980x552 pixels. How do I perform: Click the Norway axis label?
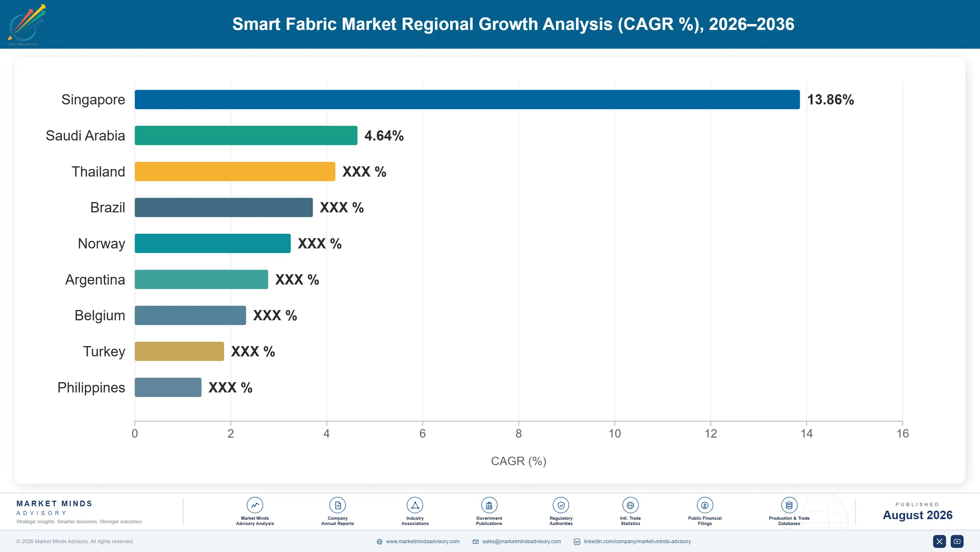102,244
